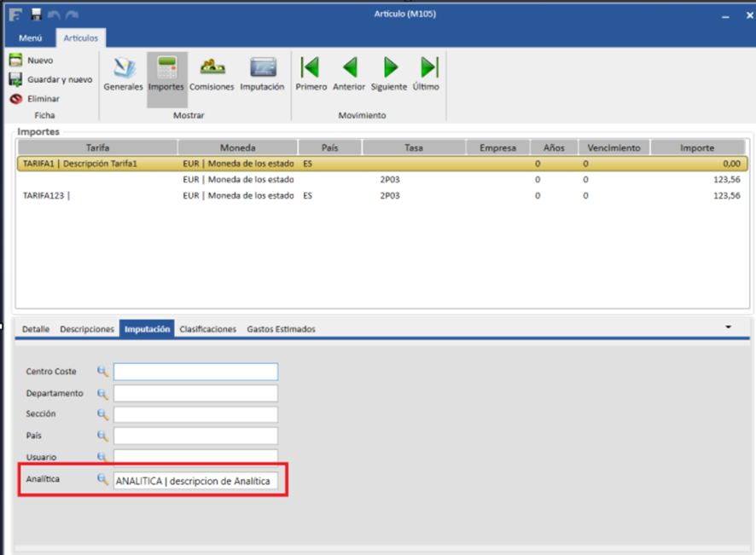Sort by the Tarifa column header
Image resolution: width=756 pixels, height=555 pixels.
(97, 147)
